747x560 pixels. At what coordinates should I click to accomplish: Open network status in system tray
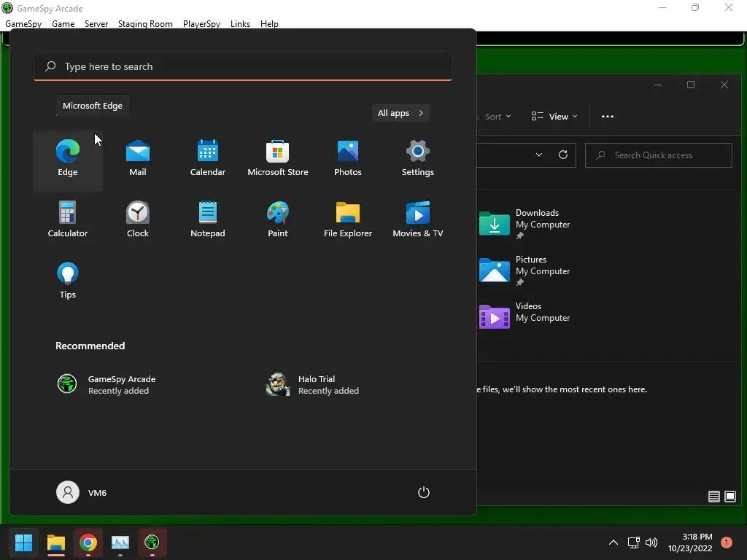[633, 542]
